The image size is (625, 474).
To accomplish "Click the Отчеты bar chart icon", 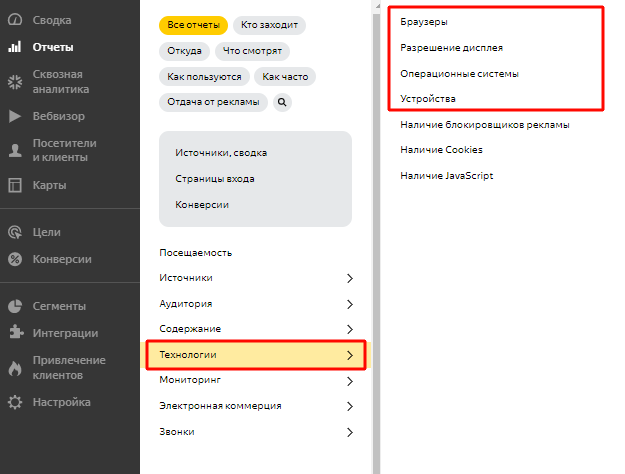I will click(x=15, y=47).
